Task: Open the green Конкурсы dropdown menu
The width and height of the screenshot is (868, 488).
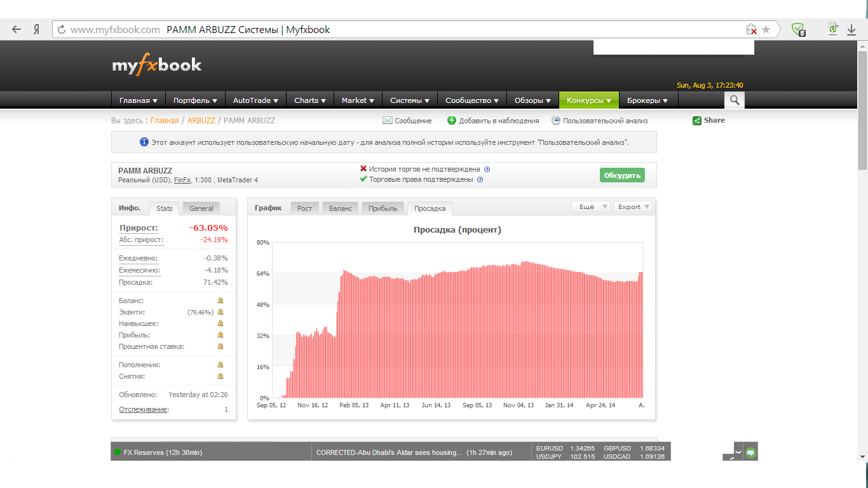Action: tap(589, 100)
